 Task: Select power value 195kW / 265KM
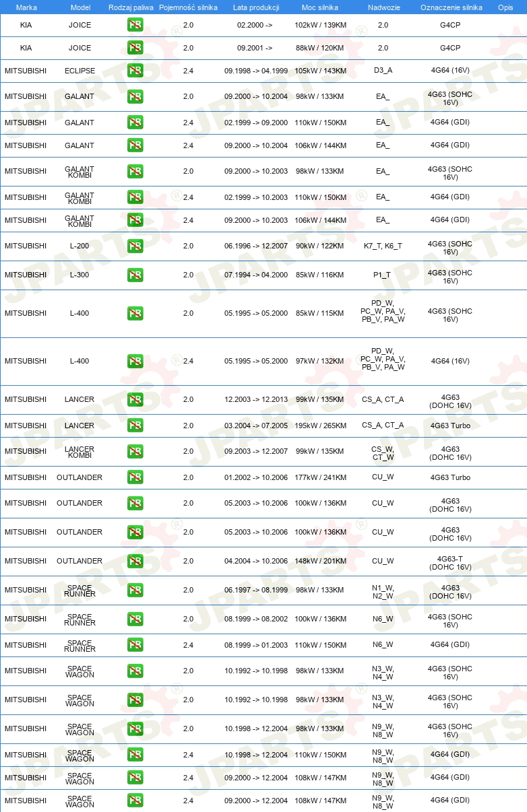tap(320, 426)
